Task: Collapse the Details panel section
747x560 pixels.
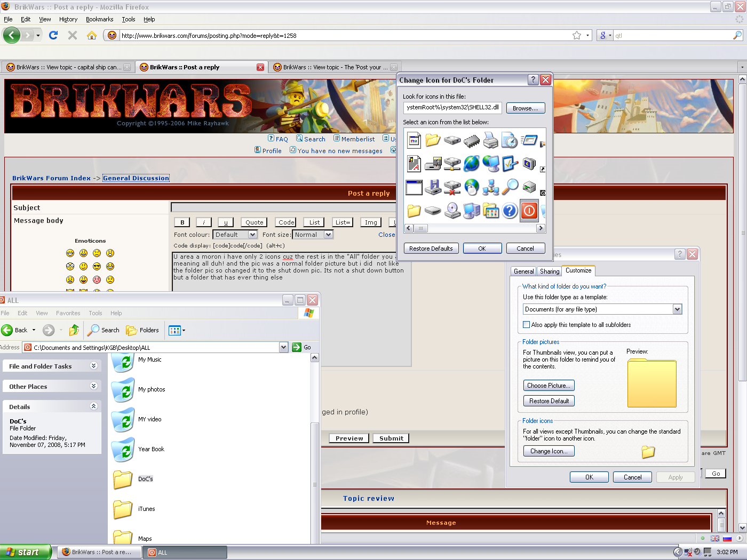Action: [94, 406]
